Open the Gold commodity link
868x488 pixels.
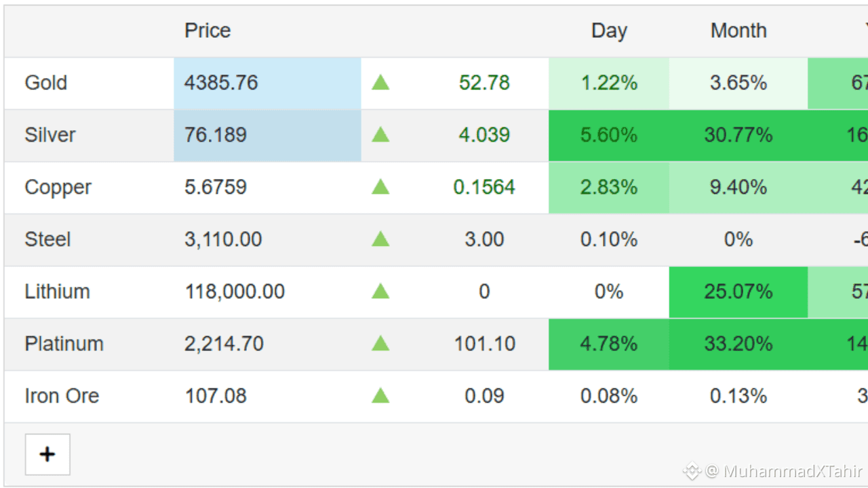(46, 83)
